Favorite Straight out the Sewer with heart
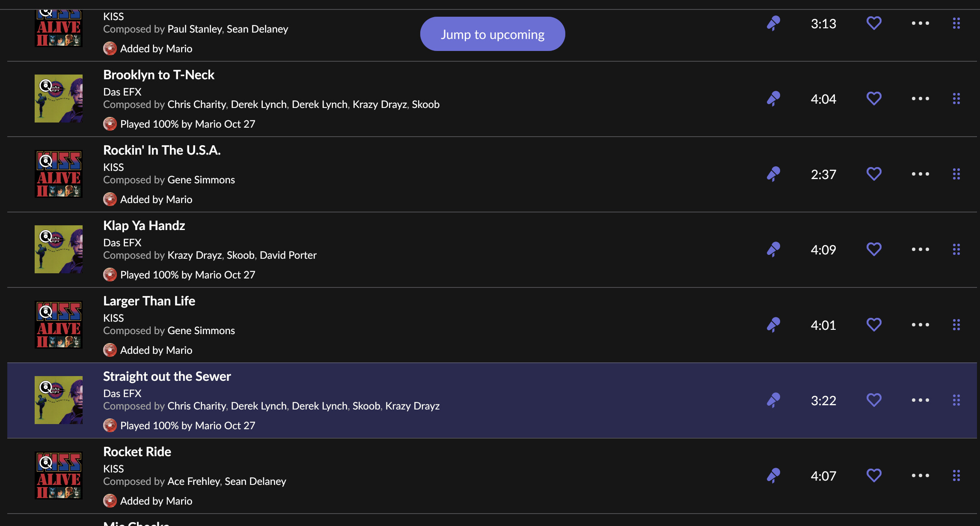 (874, 400)
